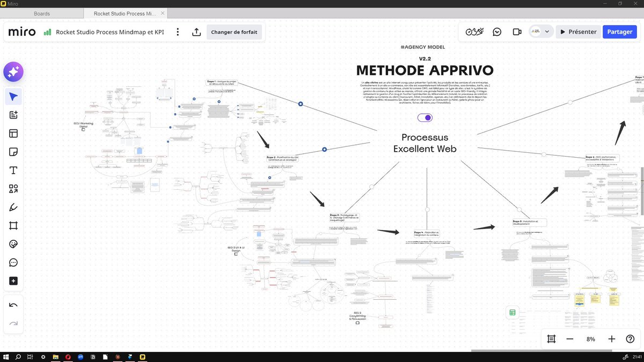Click the green table icon on canvas
644x362 pixels.
click(x=513, y=313)
